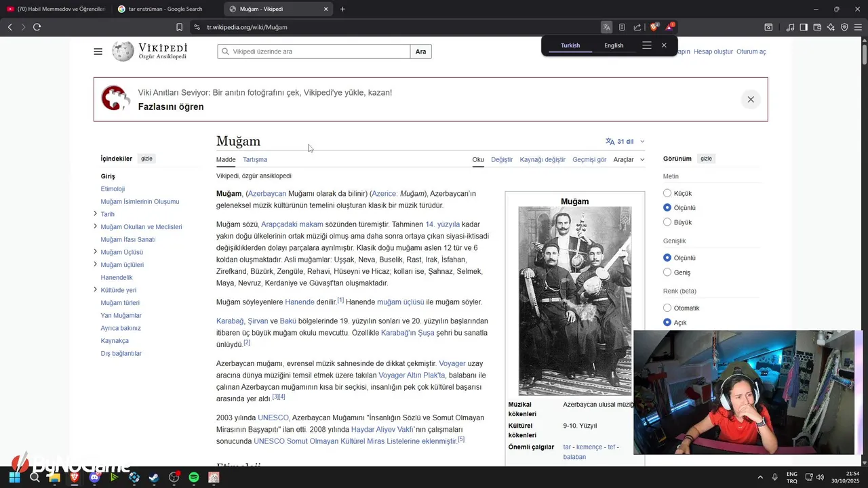Open Geçmişi gör history tab
Viewport: 868px width, 488px height.
pyautogui.click(x=589, y=160)
